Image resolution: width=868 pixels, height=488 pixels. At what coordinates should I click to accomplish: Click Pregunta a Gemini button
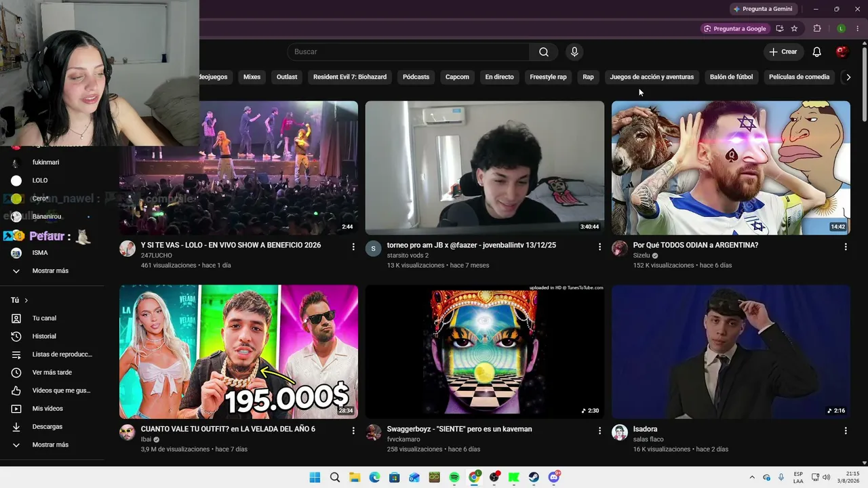tap(762, 9)
